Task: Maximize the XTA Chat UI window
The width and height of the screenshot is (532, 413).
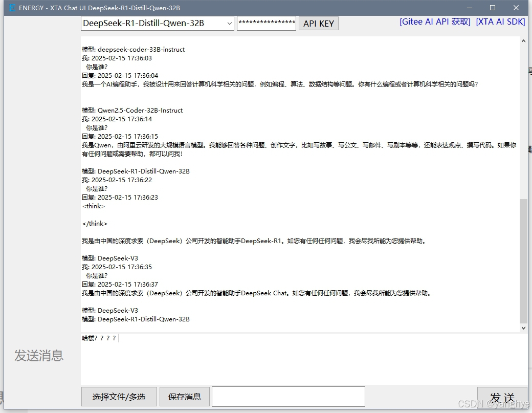Action: [x=493, y=8]
